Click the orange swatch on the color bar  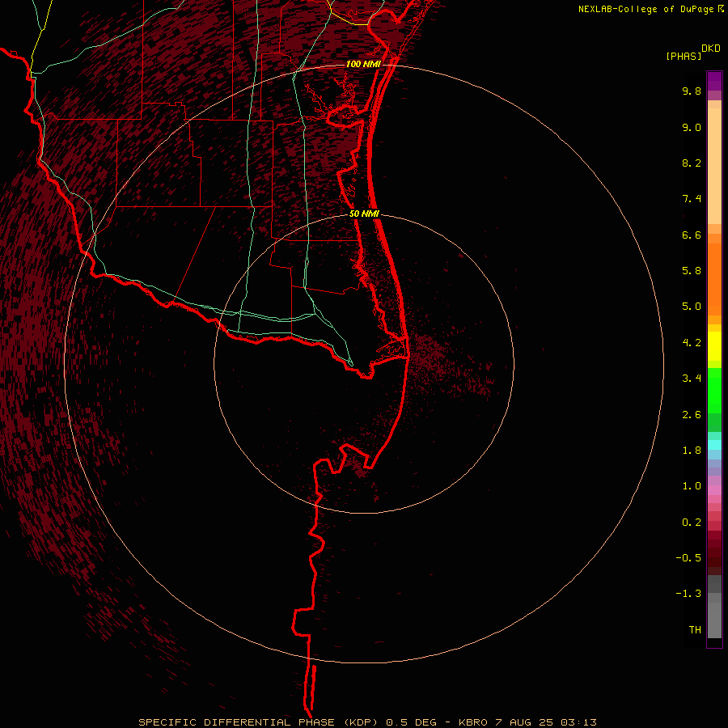pyautogui.click(x=714, y=278)
